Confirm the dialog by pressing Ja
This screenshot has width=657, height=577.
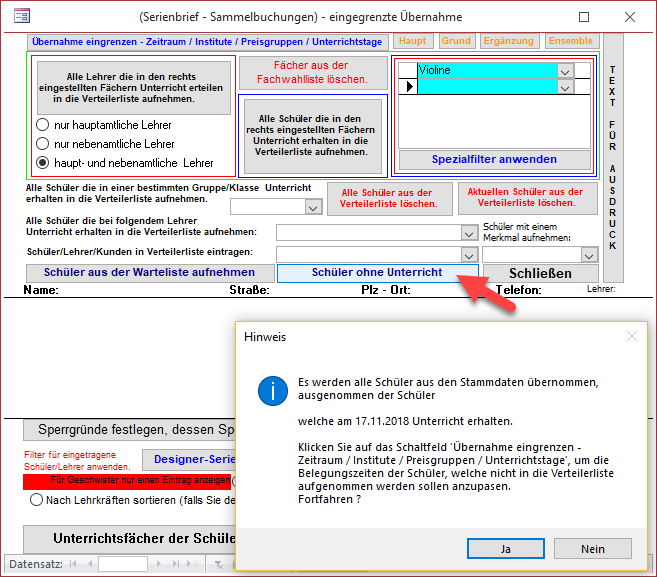[x=505, y=549]
